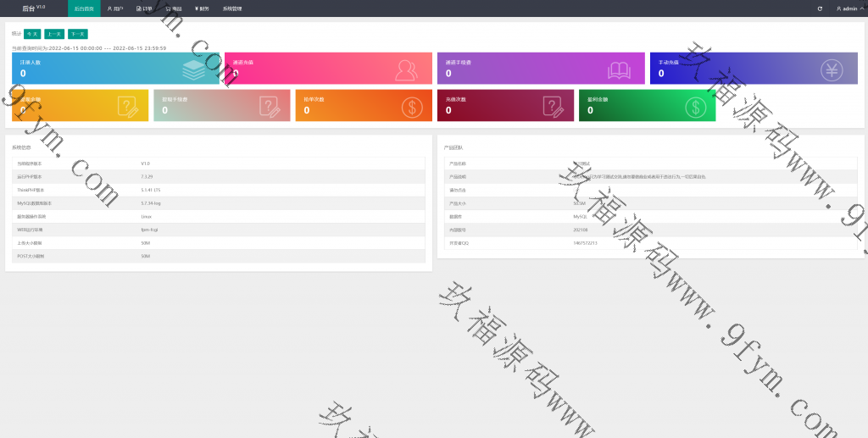Open the 订单 menu in navbar
The height and width of the screenshot is (438, 868).
point(144,8)
